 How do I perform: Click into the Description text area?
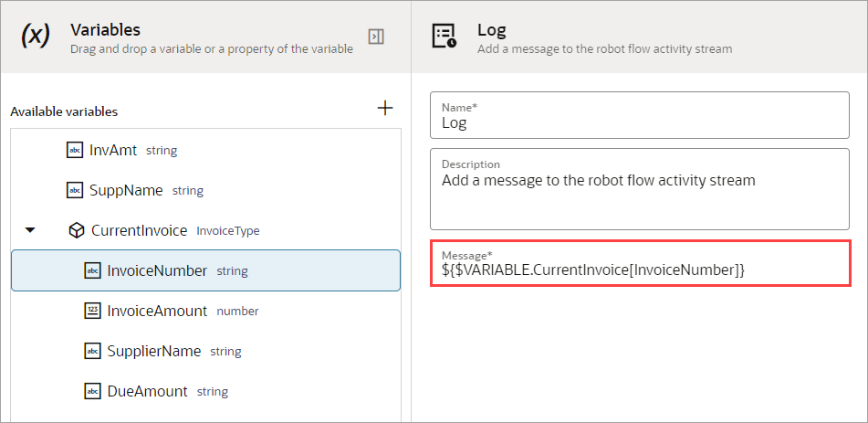click(640, 189)
